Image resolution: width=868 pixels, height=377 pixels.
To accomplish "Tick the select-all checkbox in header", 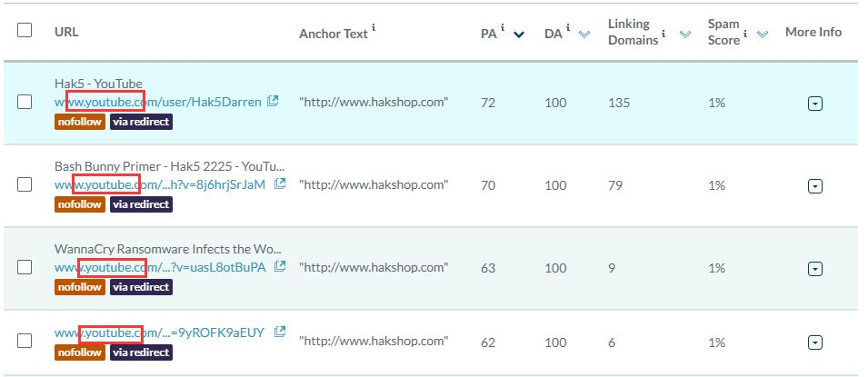I will tap(25, 30).
